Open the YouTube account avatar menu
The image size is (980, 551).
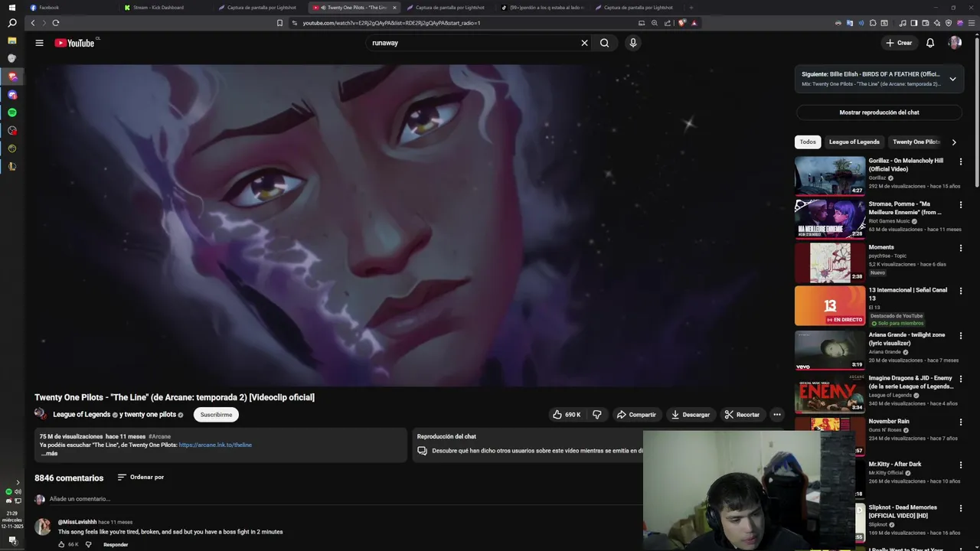(955, 43)
